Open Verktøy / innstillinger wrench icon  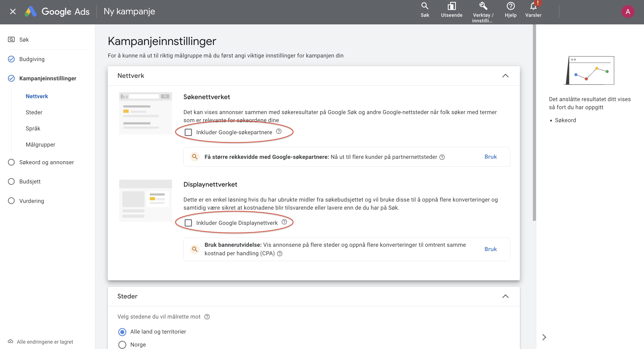click(483, 6)
